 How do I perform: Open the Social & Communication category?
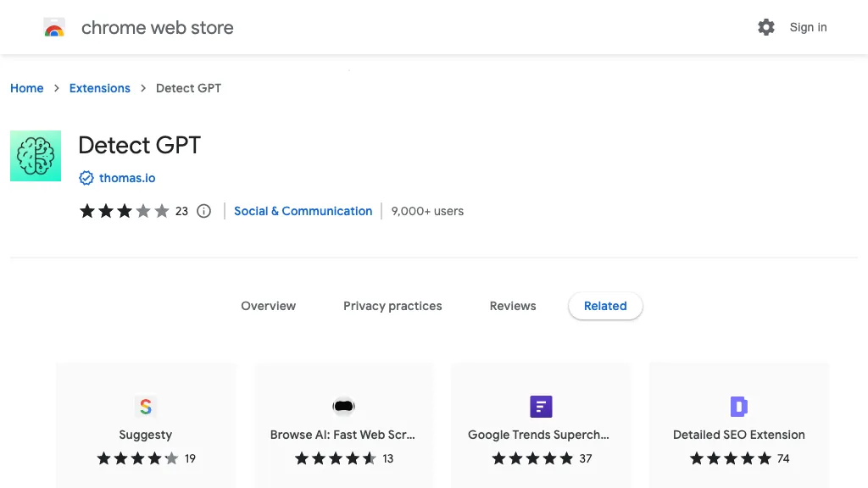303,211
